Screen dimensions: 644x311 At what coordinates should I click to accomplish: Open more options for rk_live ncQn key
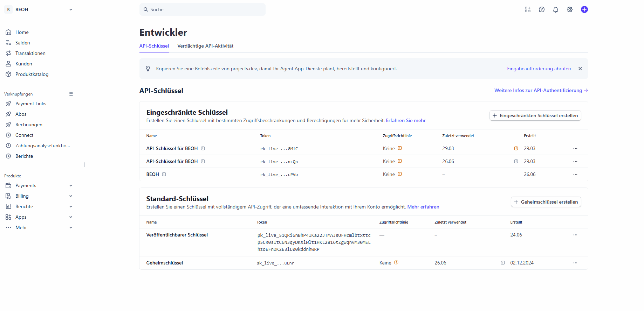click(575, 161)
